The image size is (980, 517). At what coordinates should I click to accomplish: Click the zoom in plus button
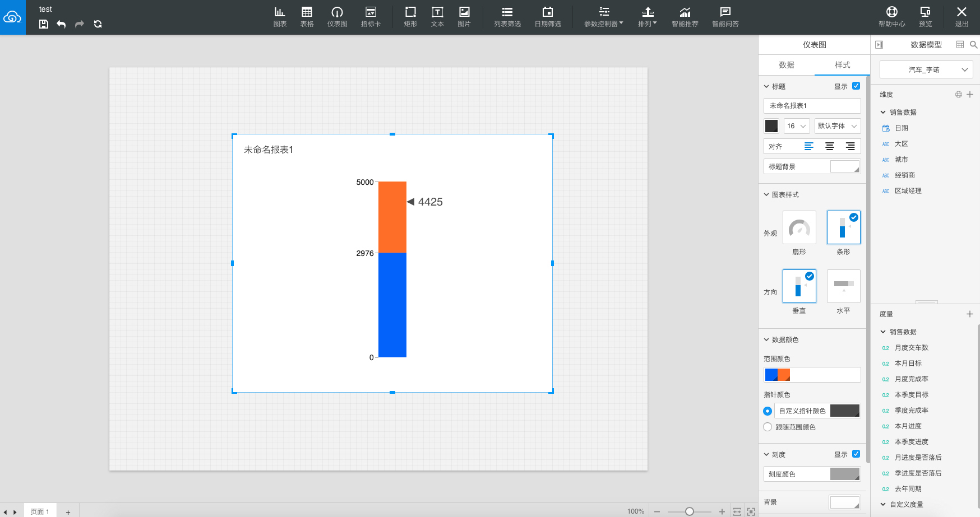(722, 511)
